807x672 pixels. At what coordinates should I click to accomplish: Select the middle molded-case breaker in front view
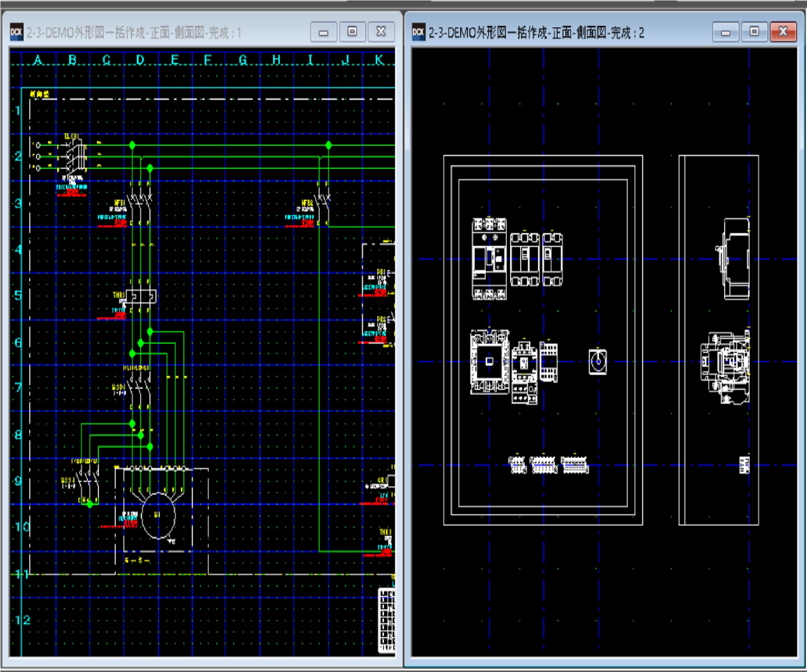pos(525,259)
